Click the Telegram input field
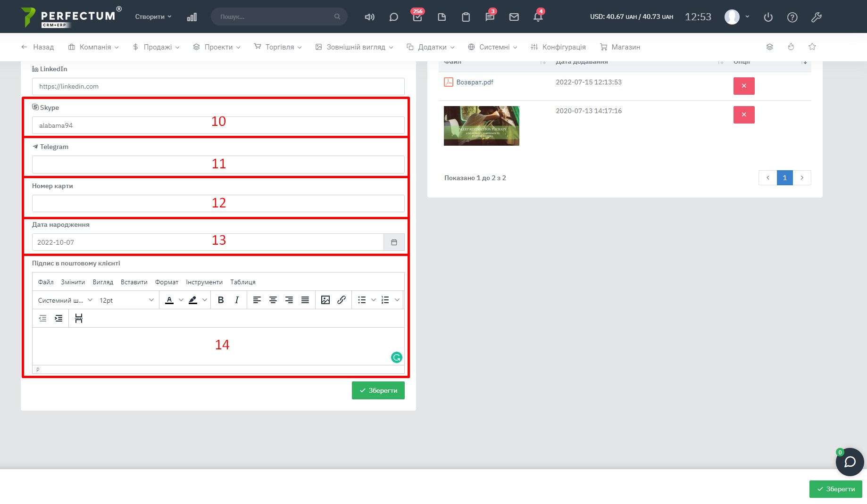This screenshot has width=867, height=504. [x=218, y=165]
